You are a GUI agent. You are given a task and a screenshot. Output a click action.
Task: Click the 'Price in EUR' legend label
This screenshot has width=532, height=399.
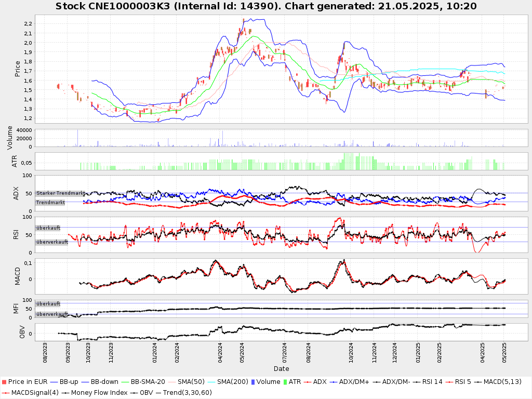point(28,382)
